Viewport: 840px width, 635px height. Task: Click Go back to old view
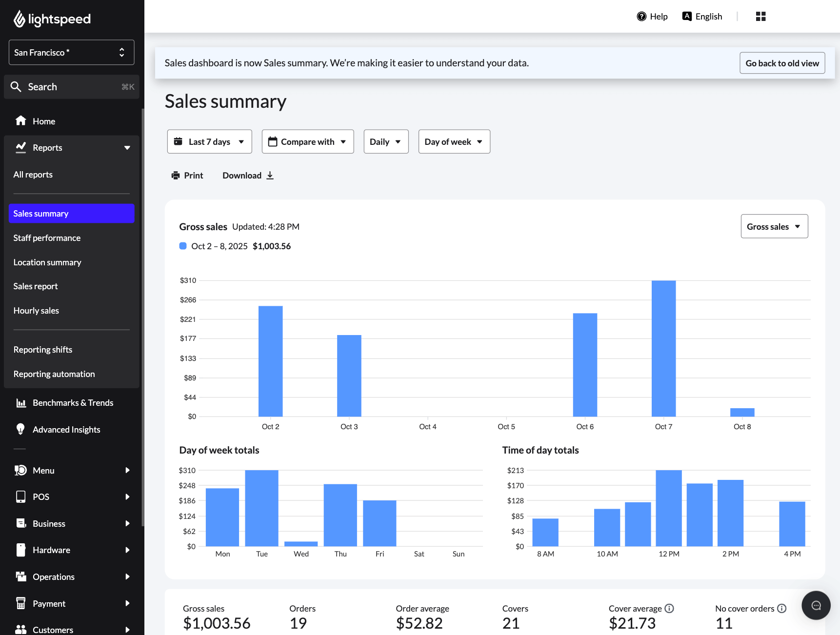[782, 63]
